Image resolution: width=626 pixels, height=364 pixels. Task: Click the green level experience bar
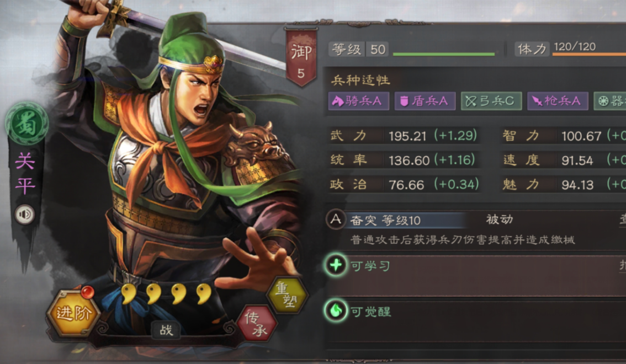coord(444,54)
